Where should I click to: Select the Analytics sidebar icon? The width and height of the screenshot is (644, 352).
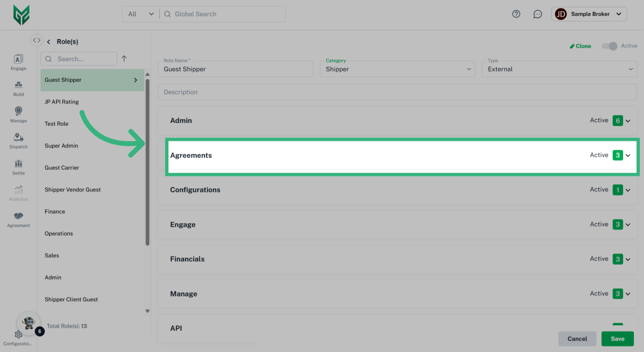18,193
